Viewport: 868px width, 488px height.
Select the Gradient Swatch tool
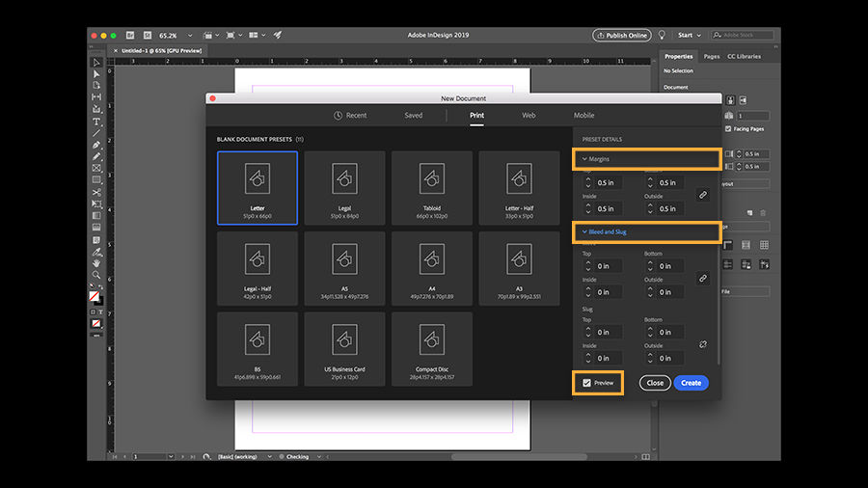(96, 216)
